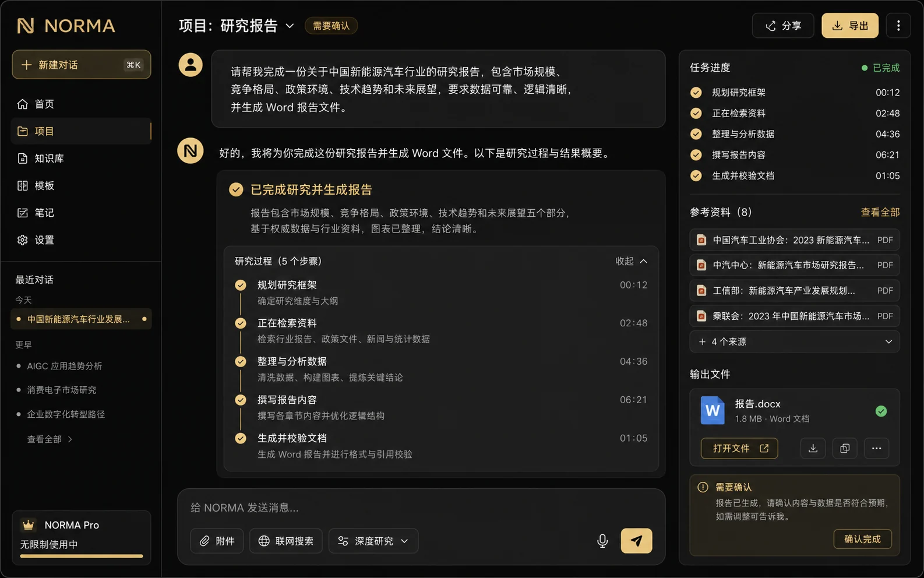Open the 企业数字化转型路径 conversation
Viewport: 924px width, 578px height.
(x=66, y=414)
